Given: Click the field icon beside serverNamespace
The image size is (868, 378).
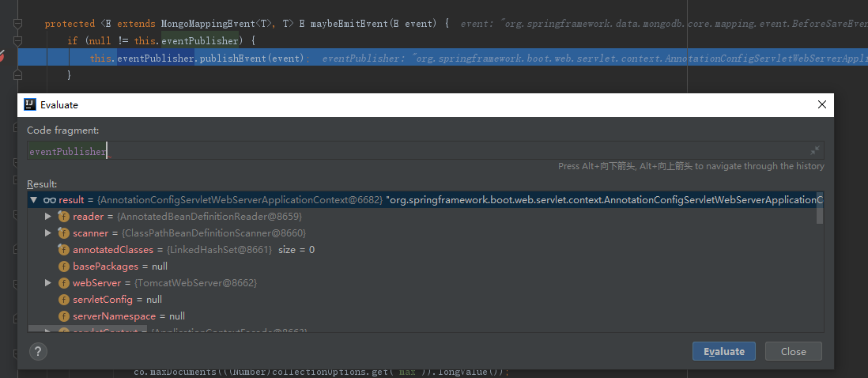Looking at the screenshot, I should pos(63,316).
